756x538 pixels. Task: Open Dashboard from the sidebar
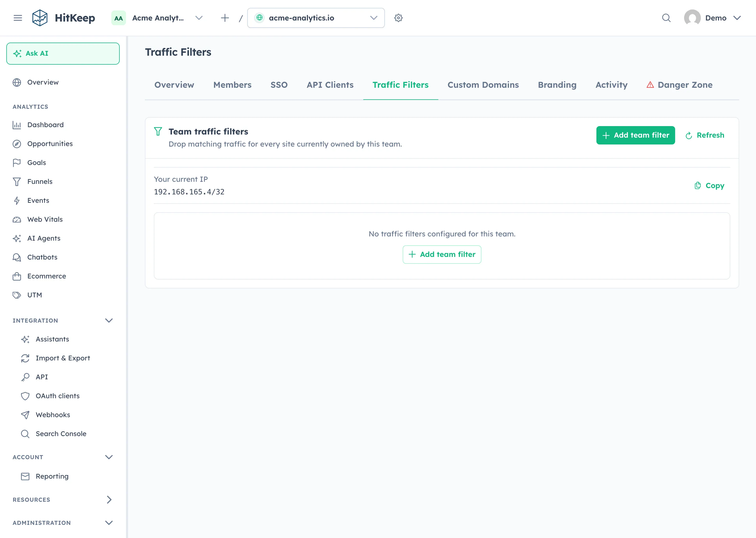[x=63, y=125]
